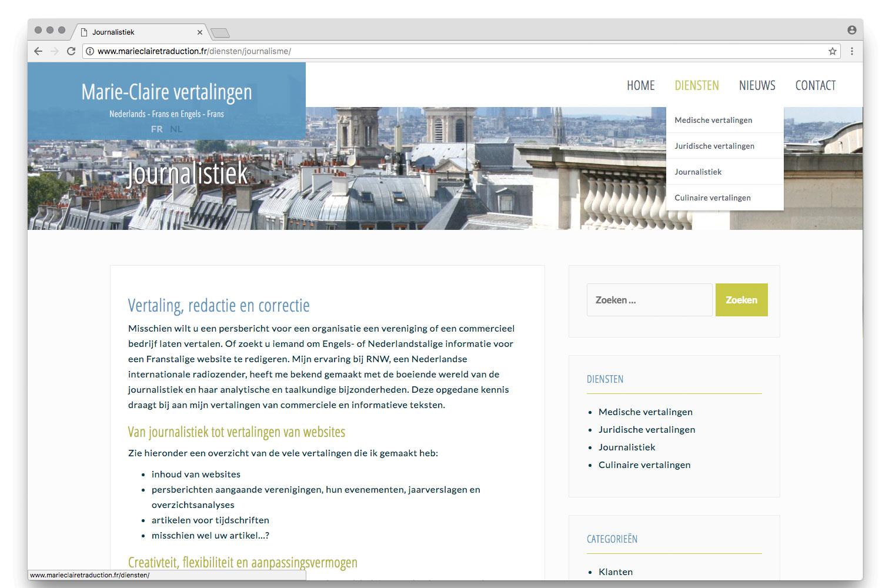Click the DIENSTEN sidebar widget title
The image size is (882, 588).
tap(605, 379)
